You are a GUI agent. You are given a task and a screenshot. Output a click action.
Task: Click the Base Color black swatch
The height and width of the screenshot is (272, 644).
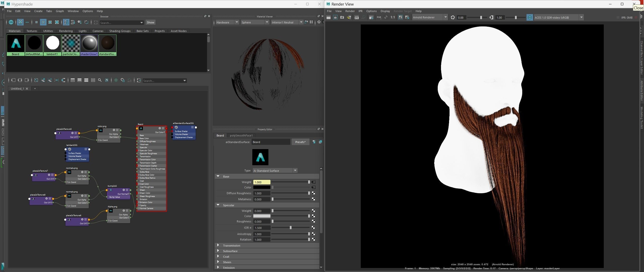click(262, 187)
